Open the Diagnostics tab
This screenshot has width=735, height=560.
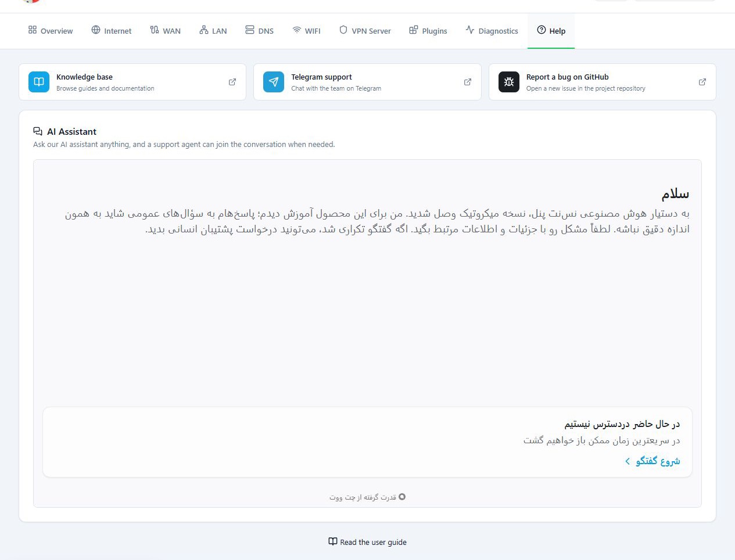pyautogui.click(x=492, y=31)
